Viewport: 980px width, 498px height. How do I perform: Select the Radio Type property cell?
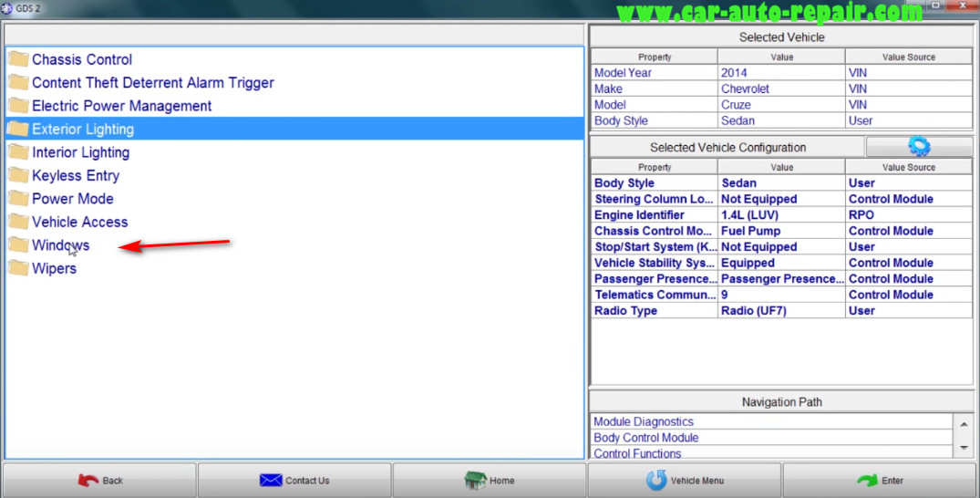click(655, 310)
